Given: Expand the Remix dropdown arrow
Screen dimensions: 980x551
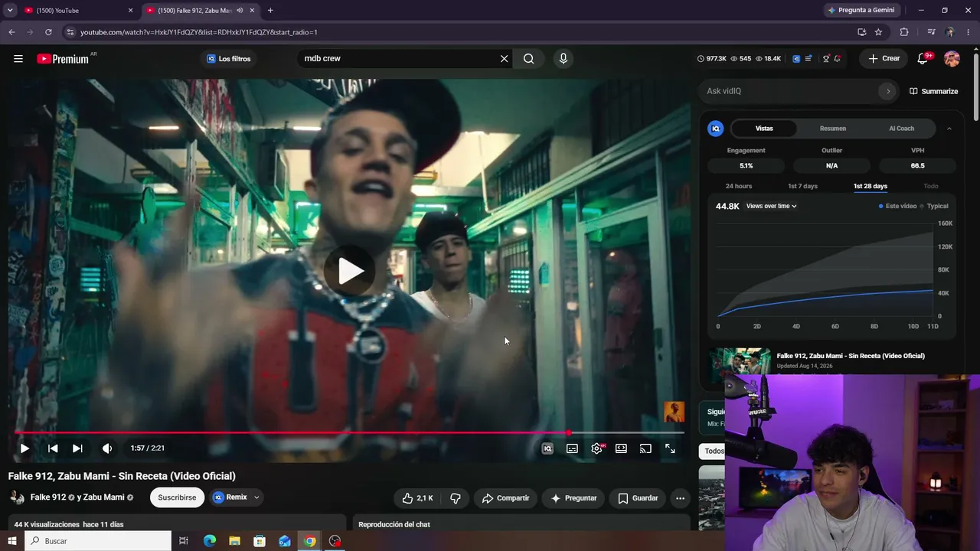Looking at the screenshot, I should pos(256,497).
